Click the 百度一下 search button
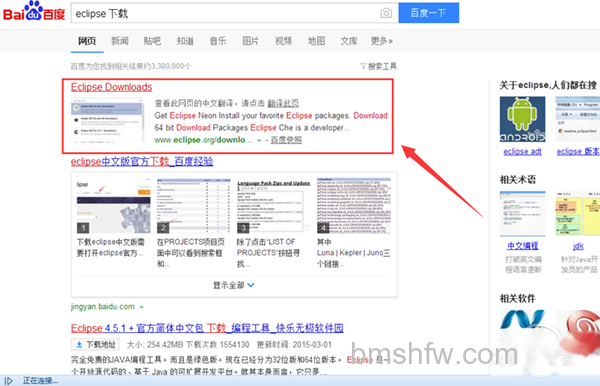 [429, 13]
